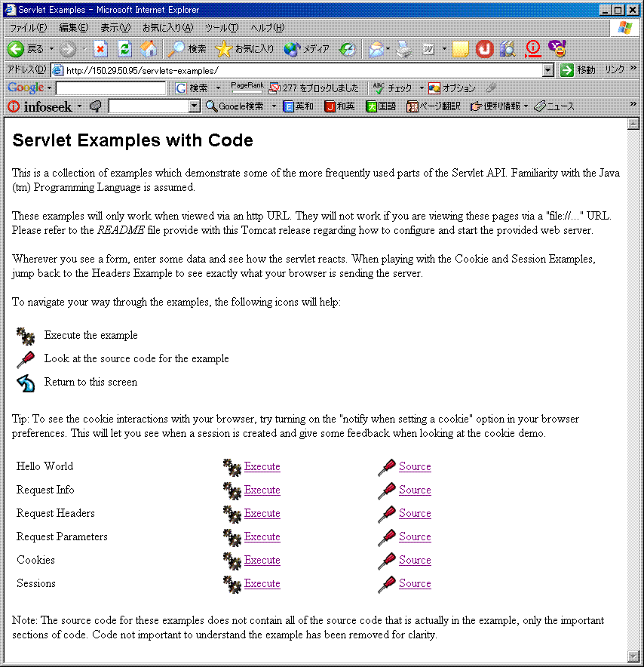644x667 pixels.
Task: Open Favorites (お気に入り) star button
Action: point(245,49)
